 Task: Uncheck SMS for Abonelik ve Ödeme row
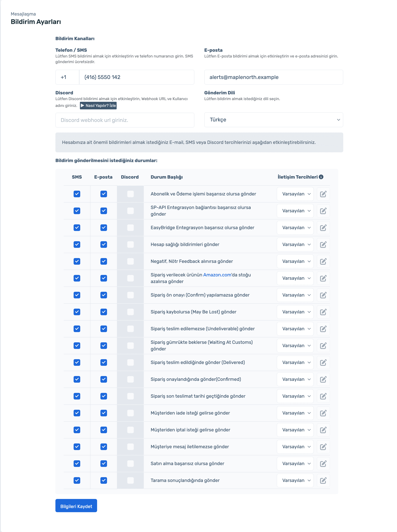[x=77, y=194]
